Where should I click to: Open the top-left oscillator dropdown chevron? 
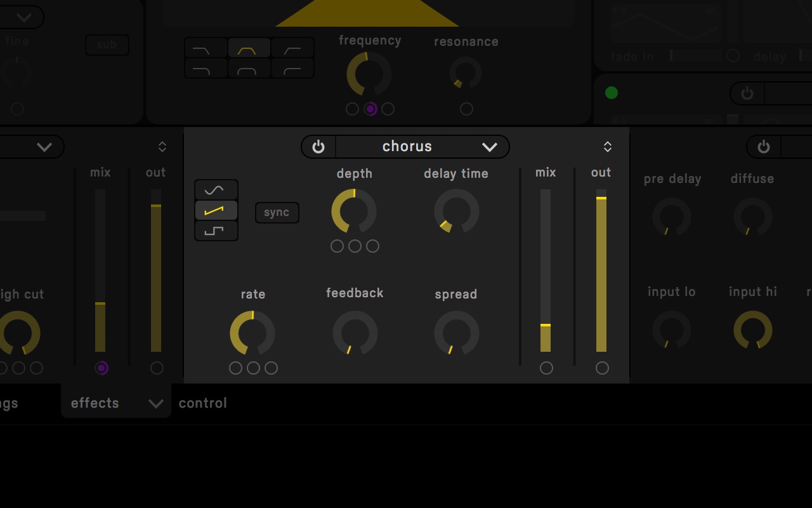pos(24,17)
